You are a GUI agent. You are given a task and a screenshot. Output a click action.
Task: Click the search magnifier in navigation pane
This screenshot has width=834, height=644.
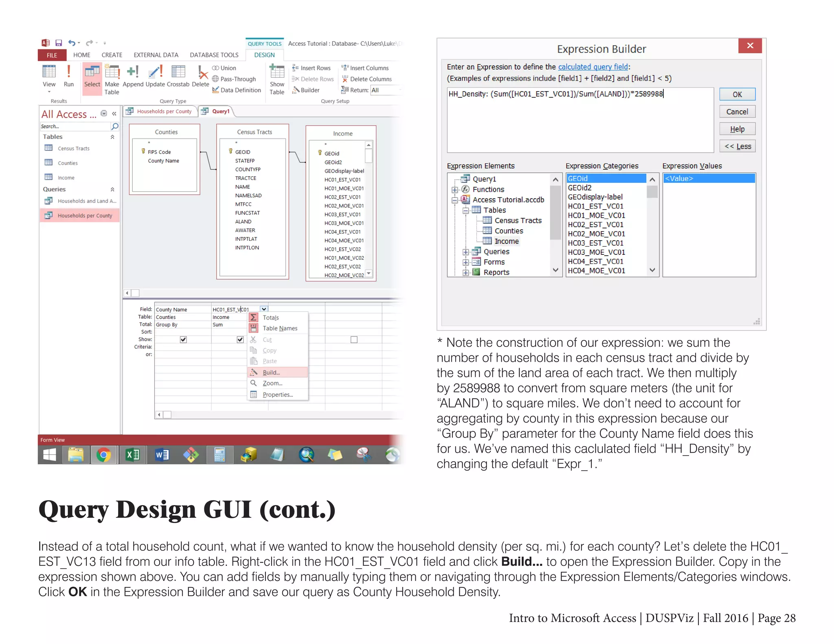(115, 126)
